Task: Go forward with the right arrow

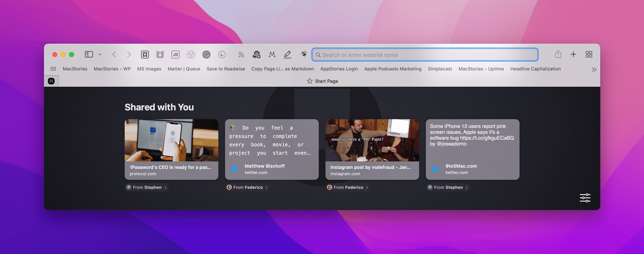Action: tap(129, 54)
